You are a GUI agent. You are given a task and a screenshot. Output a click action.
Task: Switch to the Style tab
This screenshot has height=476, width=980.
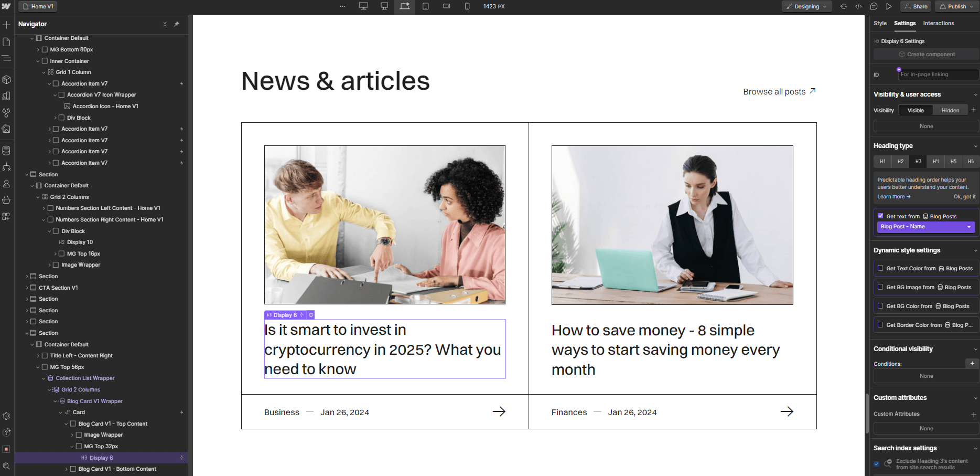(x=880, y=23)
